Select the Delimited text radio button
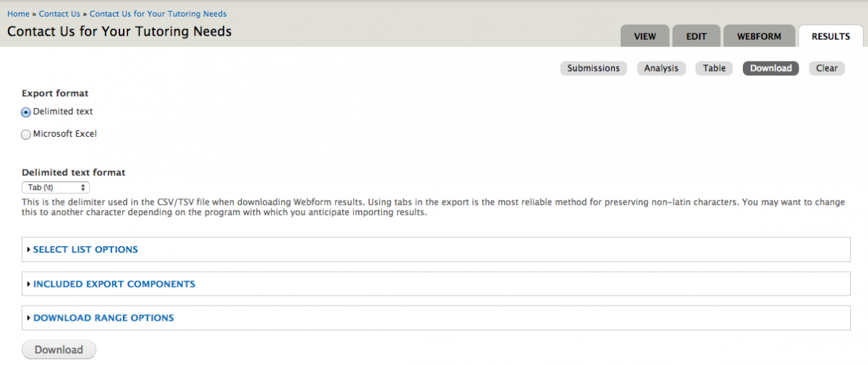Image resolution: width=868 pixels, height=365 pixels. point(26,112)
